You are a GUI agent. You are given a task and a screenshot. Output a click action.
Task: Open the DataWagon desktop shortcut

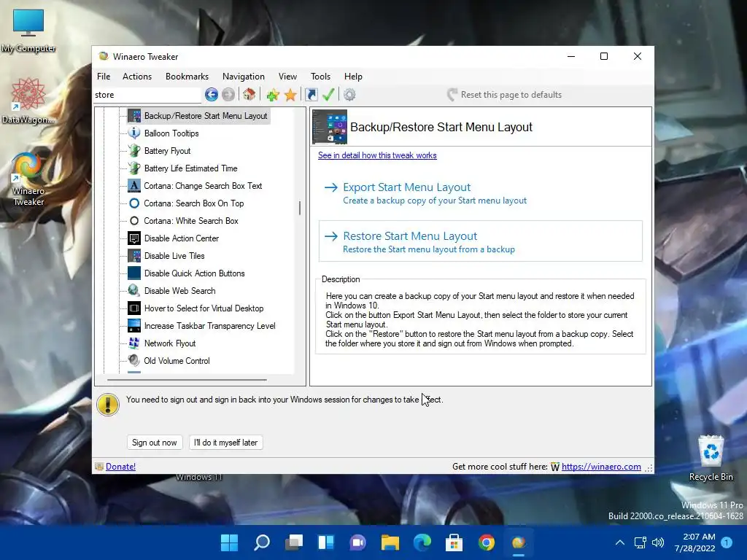click(28, 101)
